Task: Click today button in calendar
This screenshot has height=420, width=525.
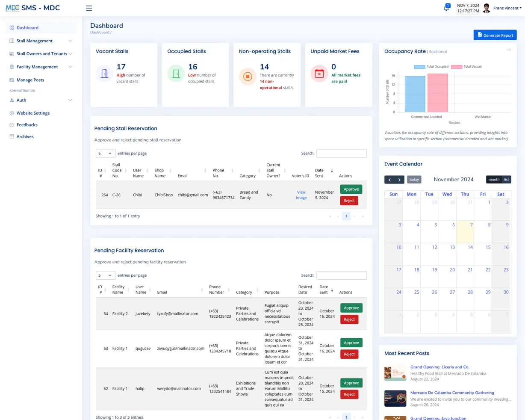Action: (x=414, y=180)
